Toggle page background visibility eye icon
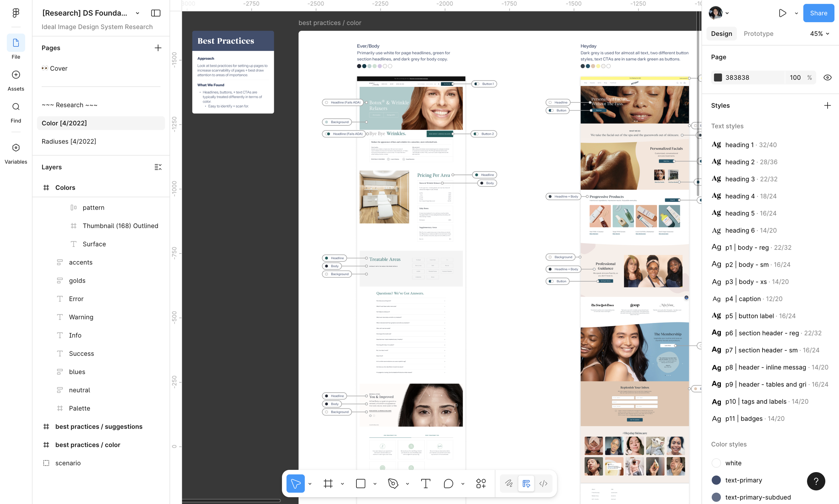 pyautogui.click(x=827, y=77)
